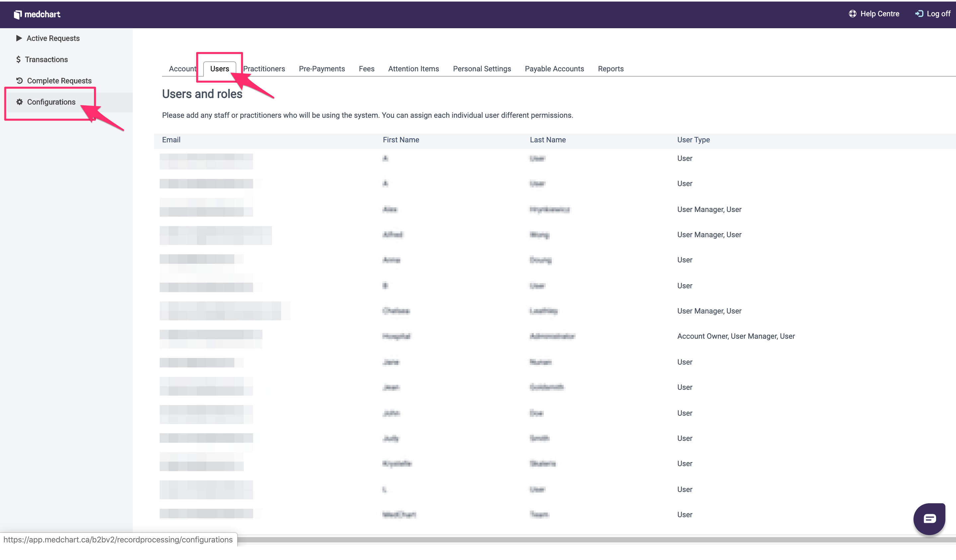The image size is (956, 560).
Task: Open the Practitioners tab
Action: click(x=264, y=69)
